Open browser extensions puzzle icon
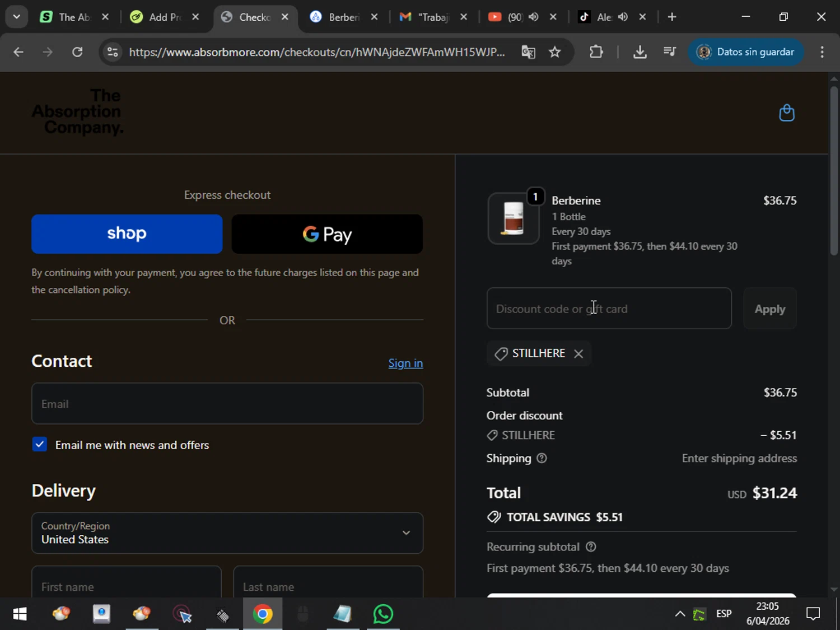840x630 pixels. (x=596, y=52)
